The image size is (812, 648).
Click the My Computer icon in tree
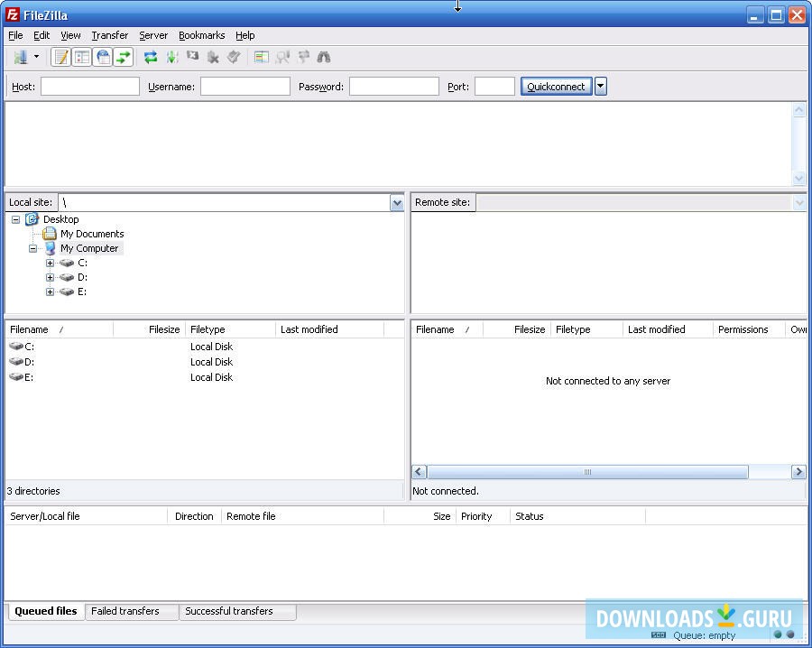pyautogui.click(x=51, y=248)
